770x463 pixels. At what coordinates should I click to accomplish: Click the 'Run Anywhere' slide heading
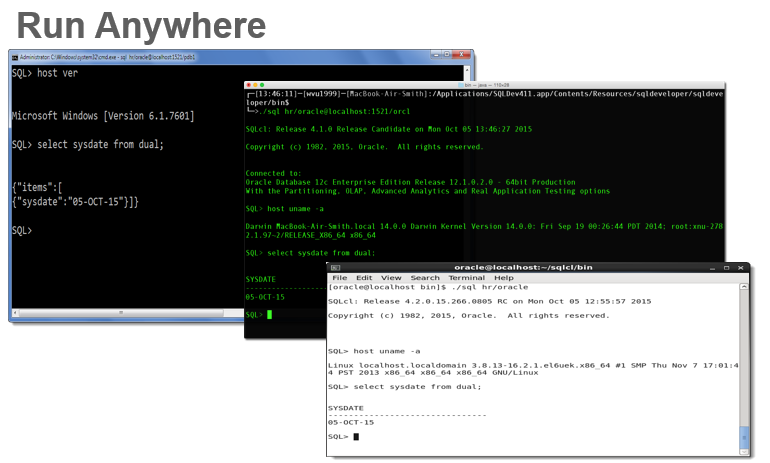[x=141, y=26]
